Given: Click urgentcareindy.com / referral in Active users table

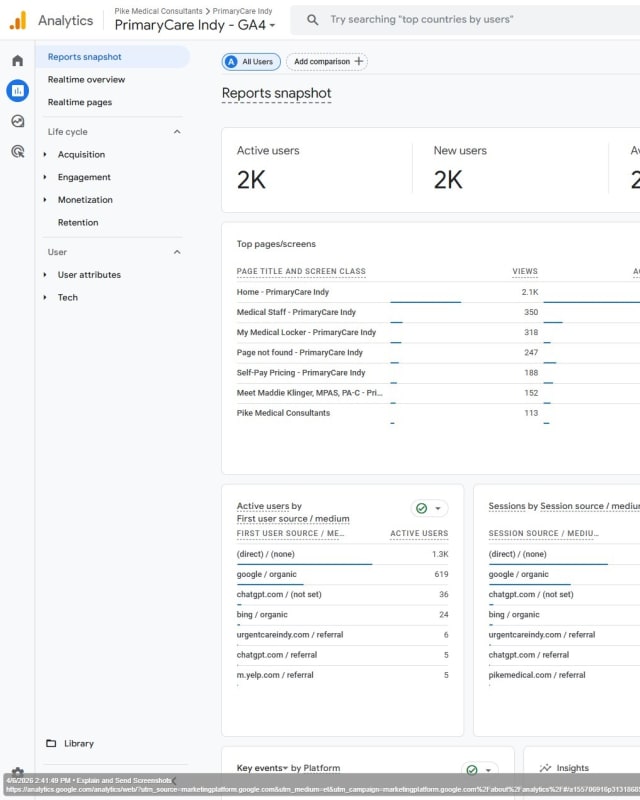Looking at the screenshot, I should click(290, 634).
